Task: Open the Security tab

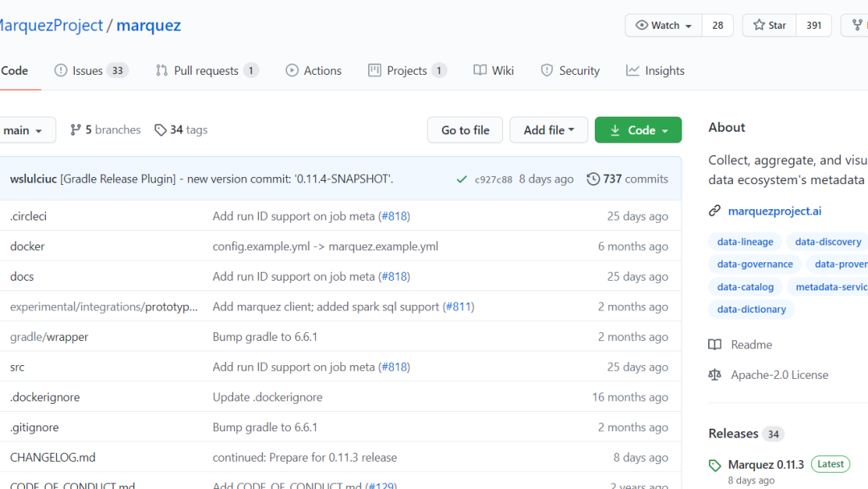Action: point(570,71)
